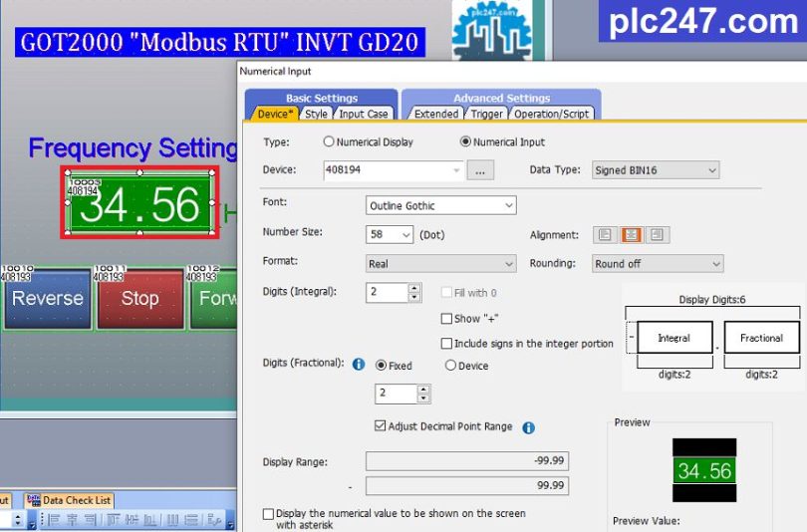Select left alignment icon for number

(605, 235)
